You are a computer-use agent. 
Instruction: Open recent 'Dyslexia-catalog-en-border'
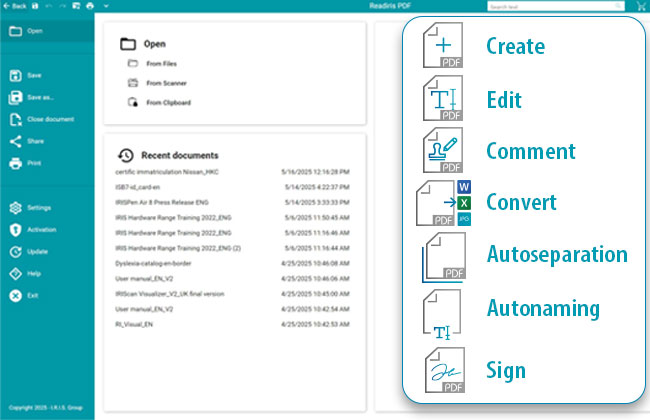point(233,263)
